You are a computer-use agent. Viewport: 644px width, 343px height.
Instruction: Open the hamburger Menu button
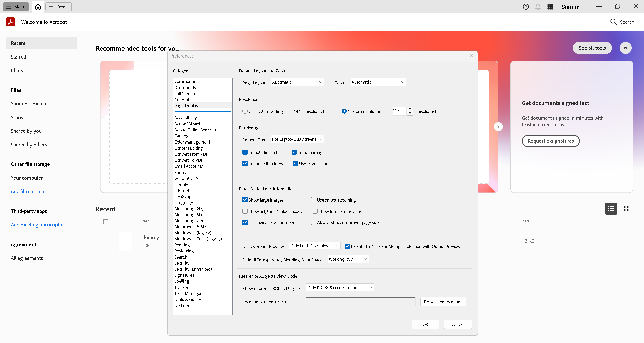point(16,7)
